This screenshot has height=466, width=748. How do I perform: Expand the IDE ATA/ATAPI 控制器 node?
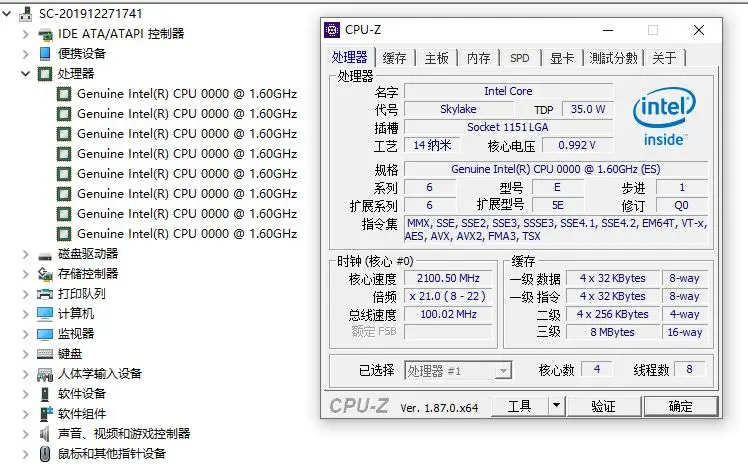point(26,34)
